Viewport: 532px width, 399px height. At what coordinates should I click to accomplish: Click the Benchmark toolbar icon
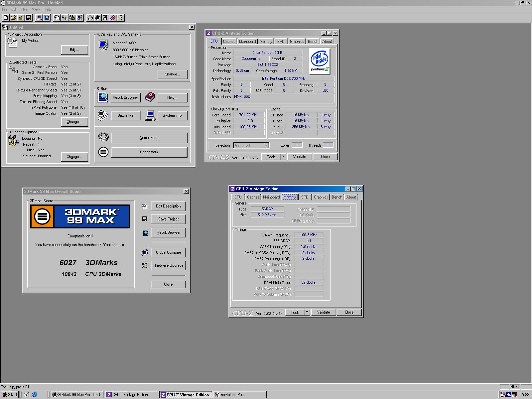pyautogui.click(x=98, y=18)
